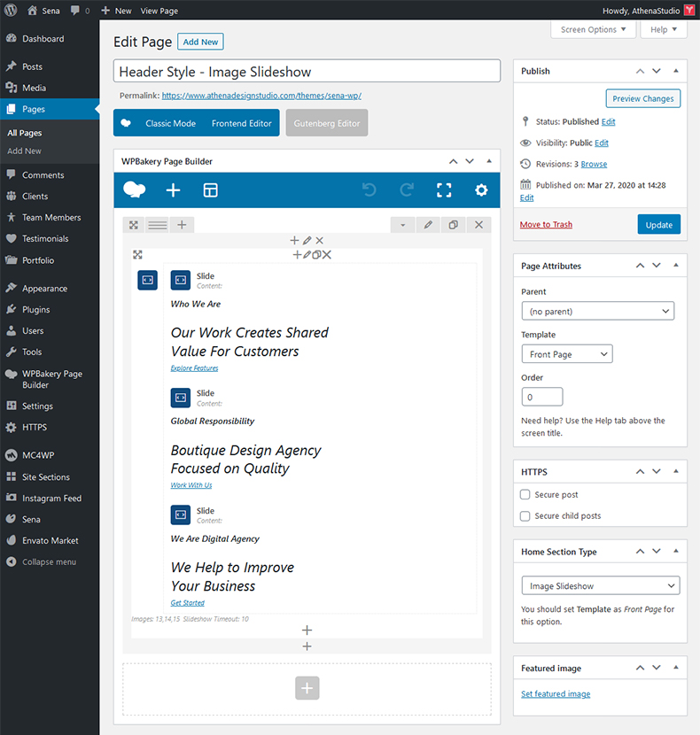Click the row move handle icon

coord(134,225)
